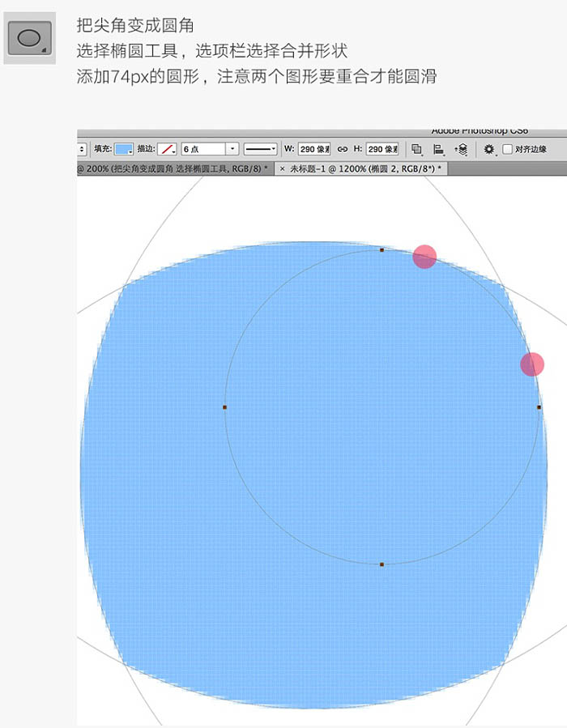Select the right anchor point of the circle
567x728 pixels.
click(x=539, y=407)
